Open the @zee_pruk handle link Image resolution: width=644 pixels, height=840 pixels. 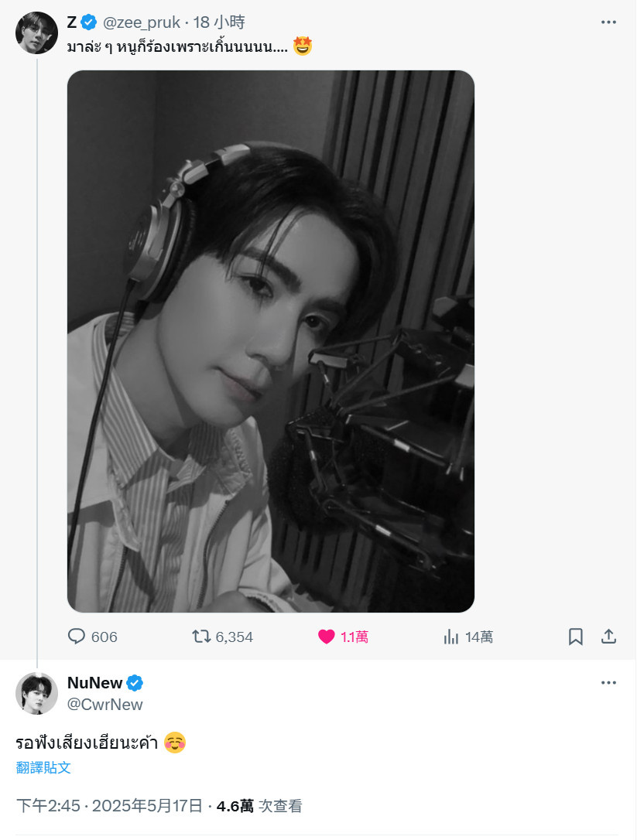point(141,22)
